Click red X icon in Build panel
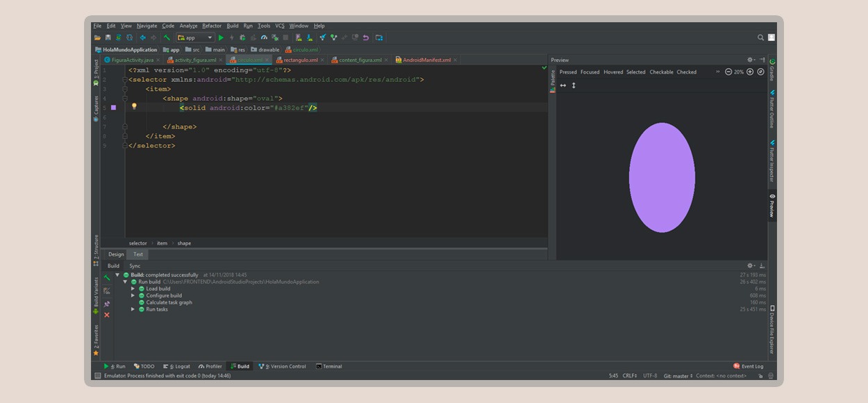Viewport: 868px width, 403px height. click(x=107, y=315)
